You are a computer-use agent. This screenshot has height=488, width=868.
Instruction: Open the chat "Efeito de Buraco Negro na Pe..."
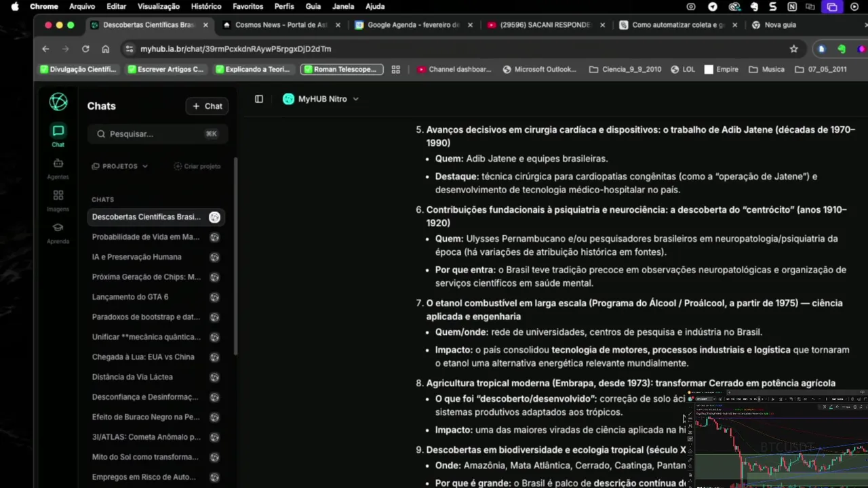pos(156,417)
